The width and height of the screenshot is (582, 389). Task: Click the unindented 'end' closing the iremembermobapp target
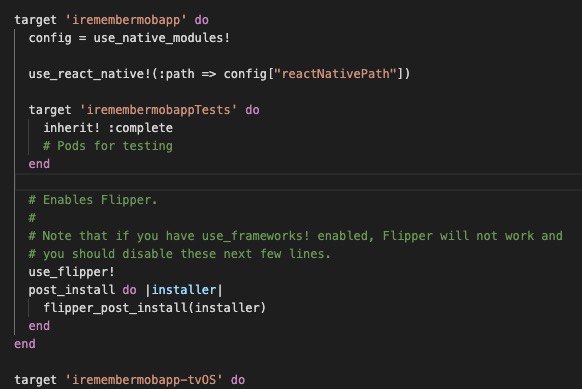click(x=25, y=344)
